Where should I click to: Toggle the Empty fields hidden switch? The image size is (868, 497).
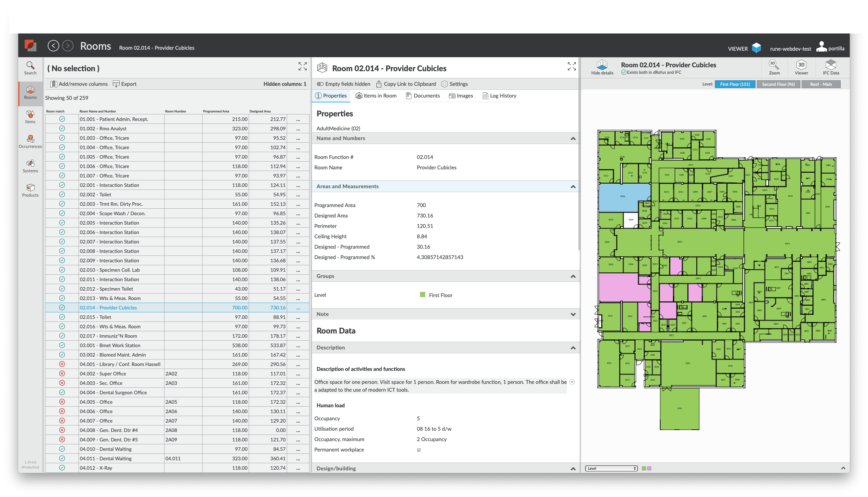click(x=320, y=84)
